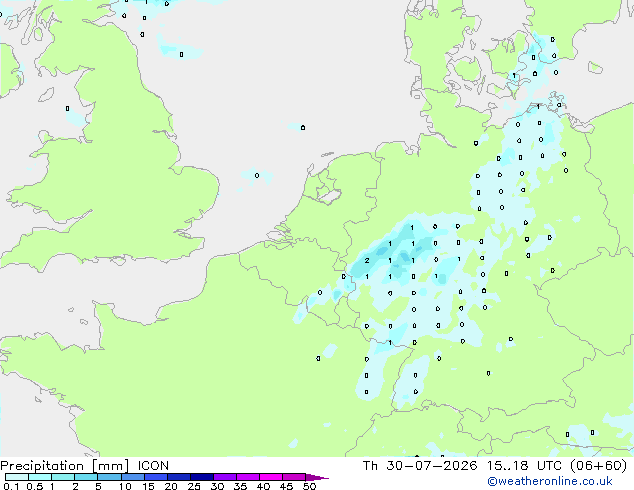This screenshot has height=490, width=634.
Task: Click the '2' precipitation value on the map
Action: point(367,260)
